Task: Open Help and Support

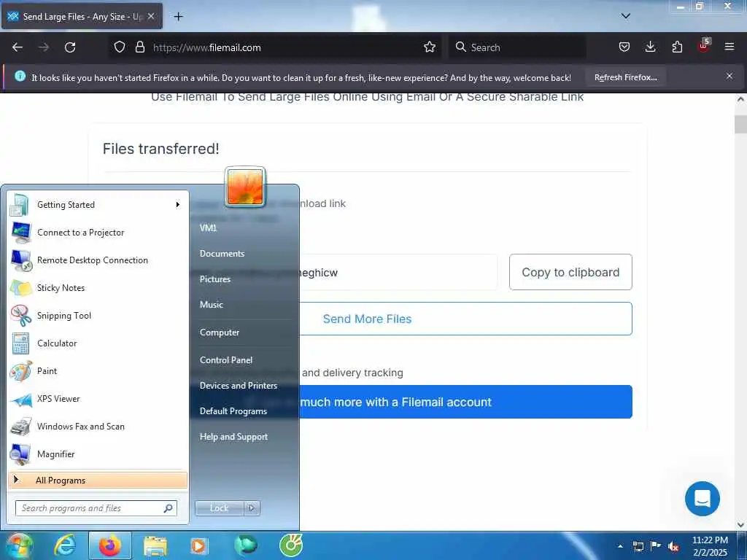Action: (x=233, y=437)
